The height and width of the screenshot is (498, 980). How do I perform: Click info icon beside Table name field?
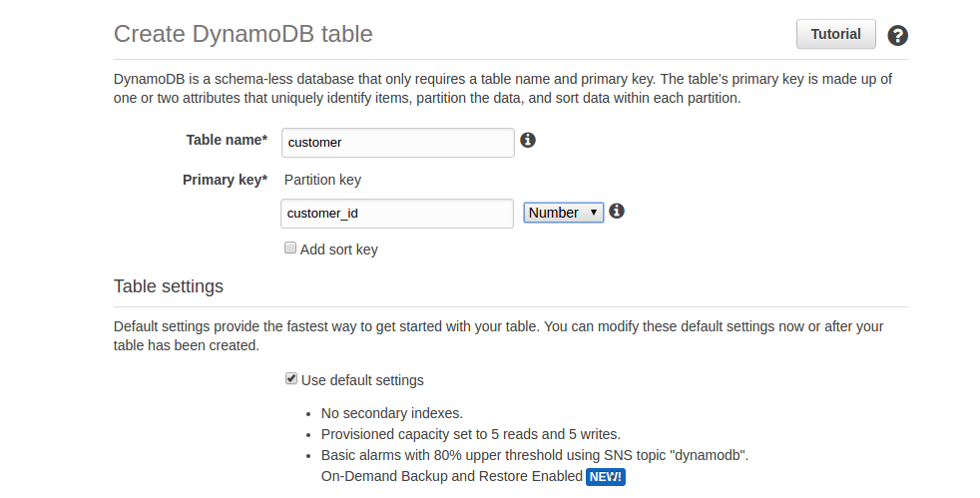coord(529,140)
